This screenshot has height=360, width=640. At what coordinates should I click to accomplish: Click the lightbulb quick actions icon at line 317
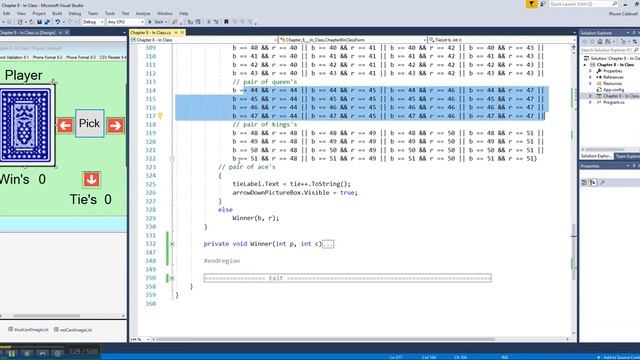click(160, 116)
